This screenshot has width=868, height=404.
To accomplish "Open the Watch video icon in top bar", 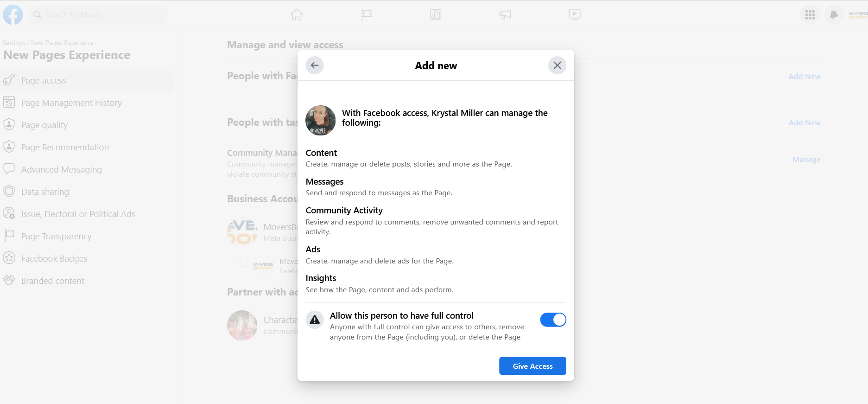I will point(575,15).
